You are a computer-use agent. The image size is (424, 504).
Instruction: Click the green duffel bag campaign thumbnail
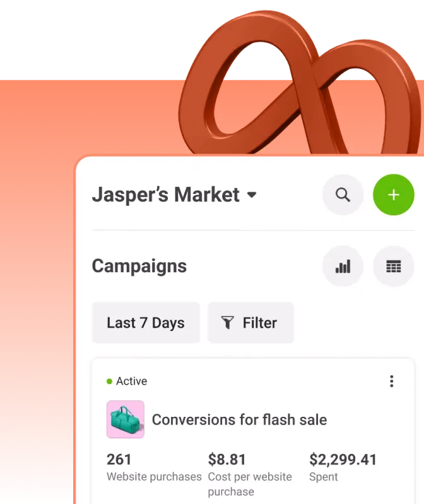coord(126,419)
